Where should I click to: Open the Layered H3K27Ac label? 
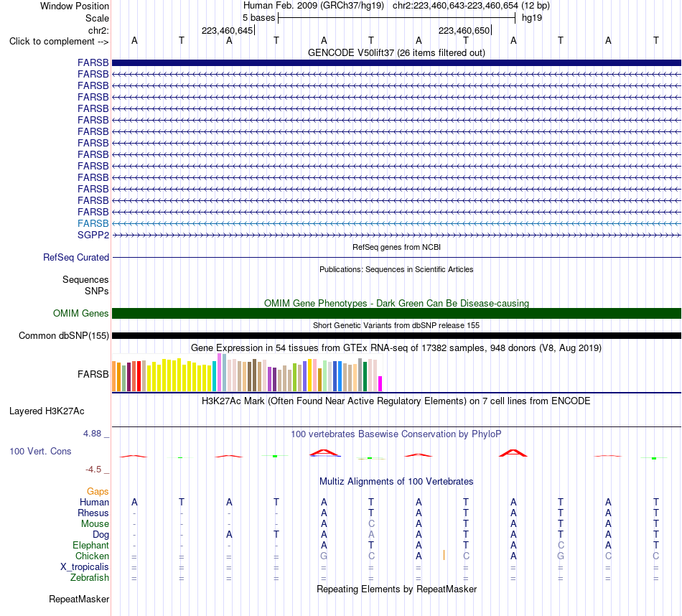(x=47, y=411)
